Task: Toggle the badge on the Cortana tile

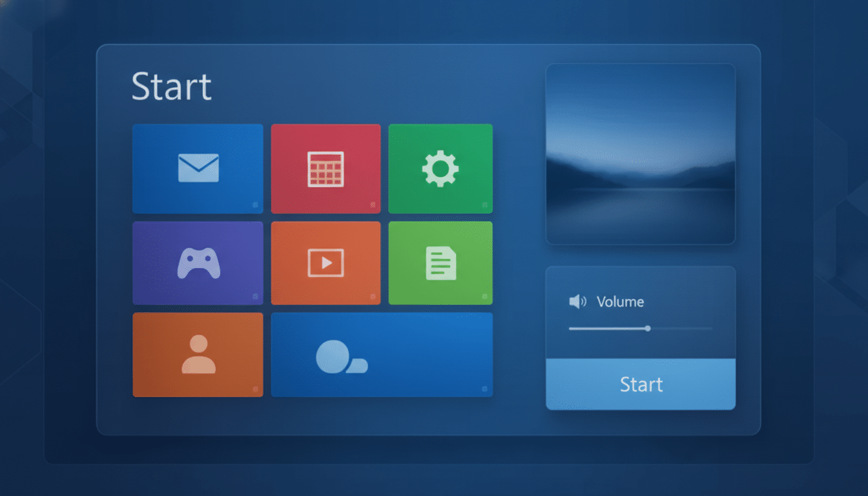Action: (485, 389)
